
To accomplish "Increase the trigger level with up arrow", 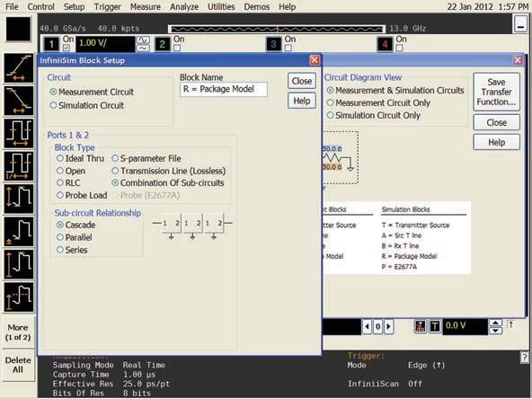I will tap(496, 323).
